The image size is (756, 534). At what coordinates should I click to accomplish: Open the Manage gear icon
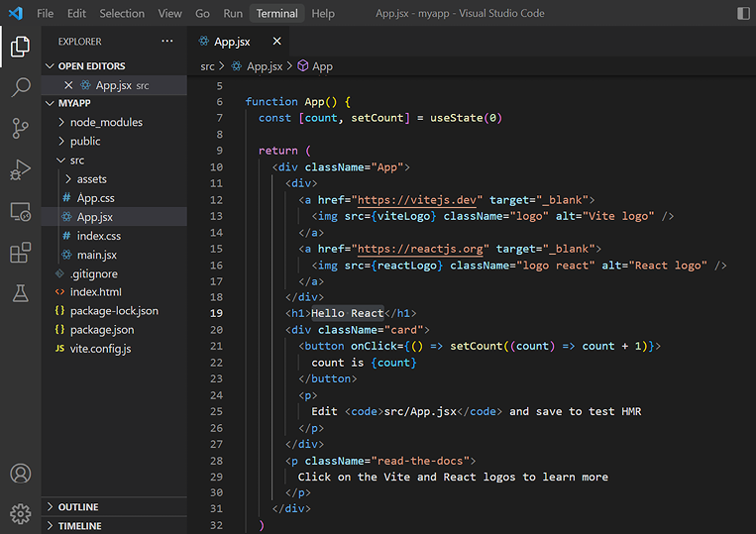point(20,513)
